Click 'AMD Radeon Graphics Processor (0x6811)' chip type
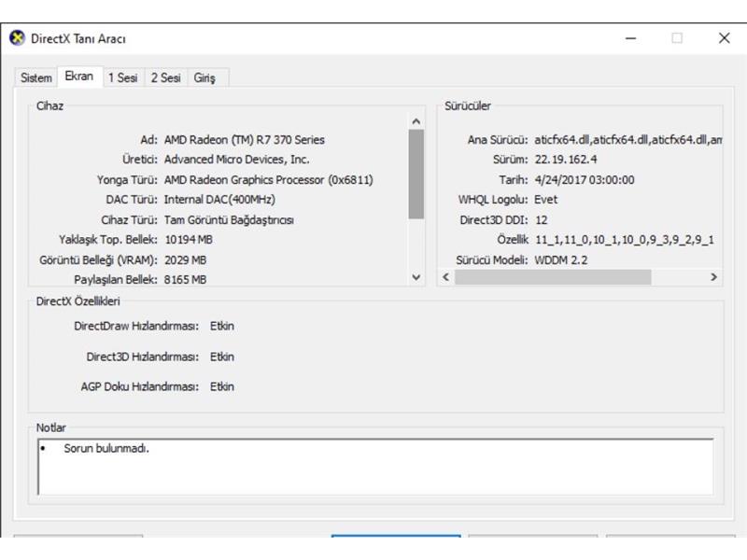This screenshot has height=560, width=747. coord(269,180)
